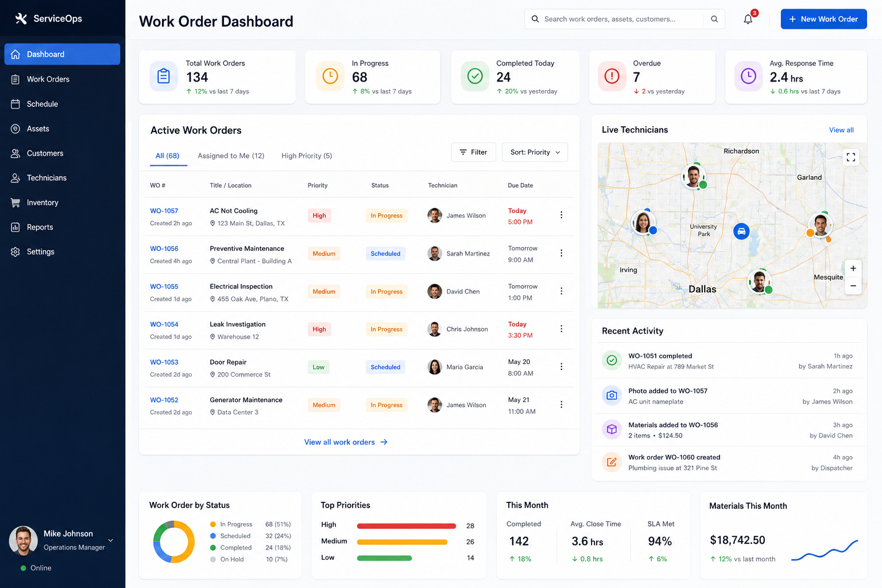882x588 pixels.
Task: Expand the map to fullscreen
Action: coord(851,157)
